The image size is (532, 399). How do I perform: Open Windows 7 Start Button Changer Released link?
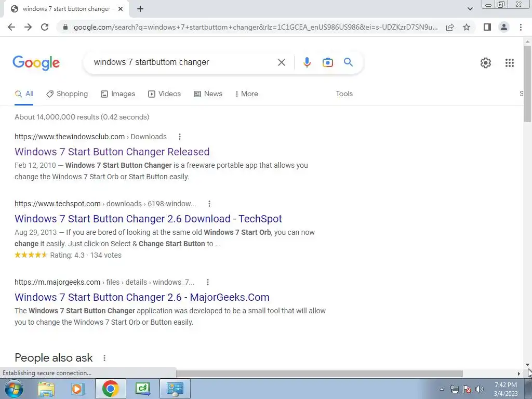pyautogui.click(x=112, y=152)
